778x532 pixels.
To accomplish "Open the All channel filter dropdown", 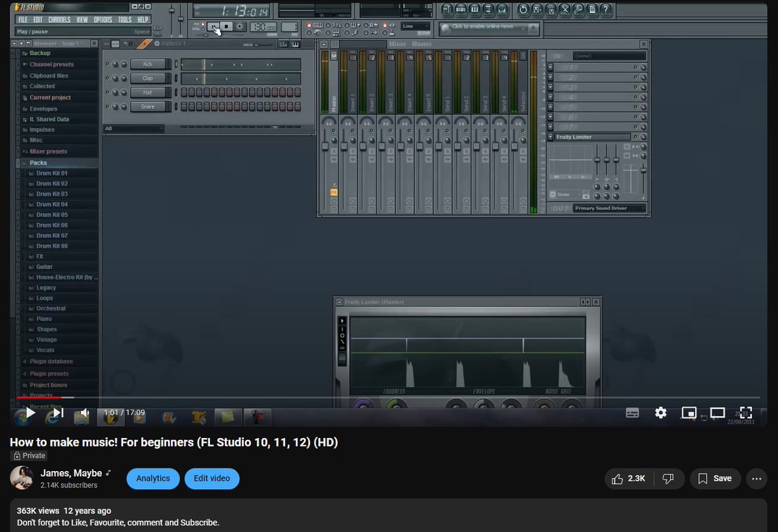I will pos(134,128).
